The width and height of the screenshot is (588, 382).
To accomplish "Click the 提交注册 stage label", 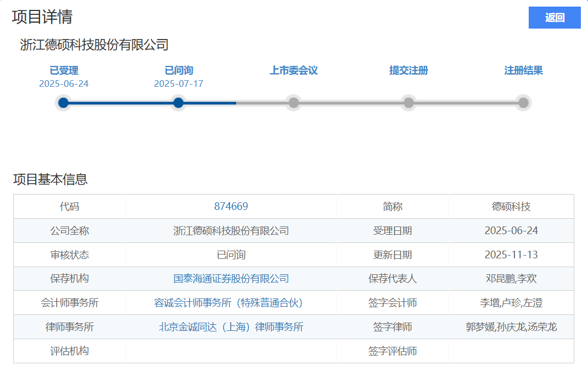I will (x=408, y=70).
